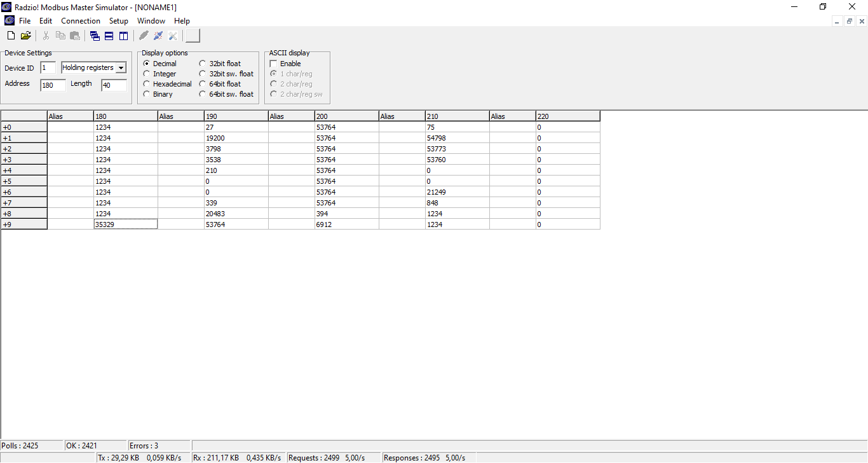Viewport: 868px width, 463px height.
Task: Click the Paste toolbar icon
Action: point(74,36)
